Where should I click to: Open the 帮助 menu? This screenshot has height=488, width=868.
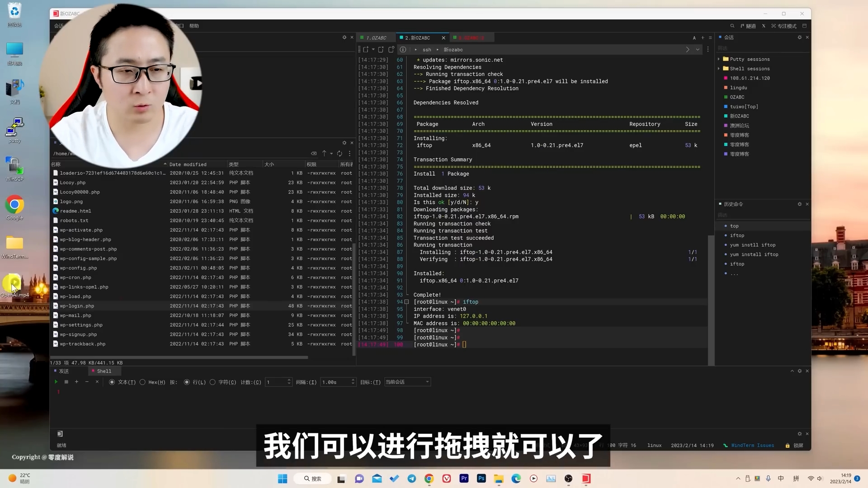click(193, 26)
